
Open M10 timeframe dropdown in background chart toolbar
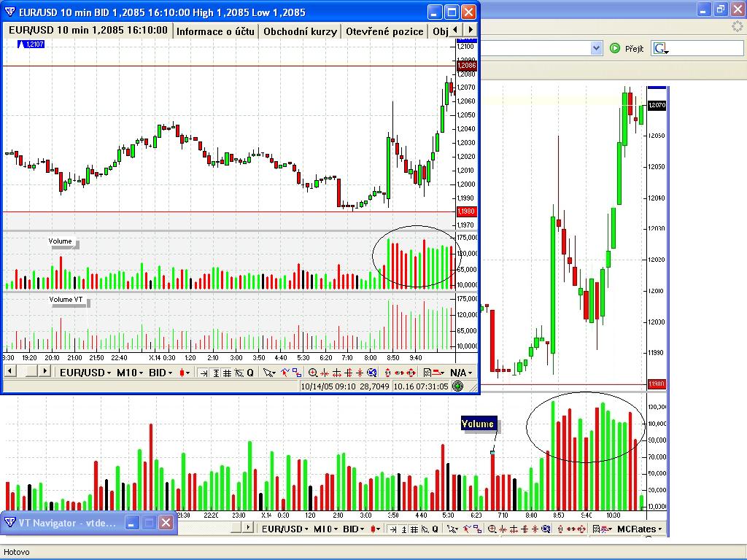coord(325,529)
